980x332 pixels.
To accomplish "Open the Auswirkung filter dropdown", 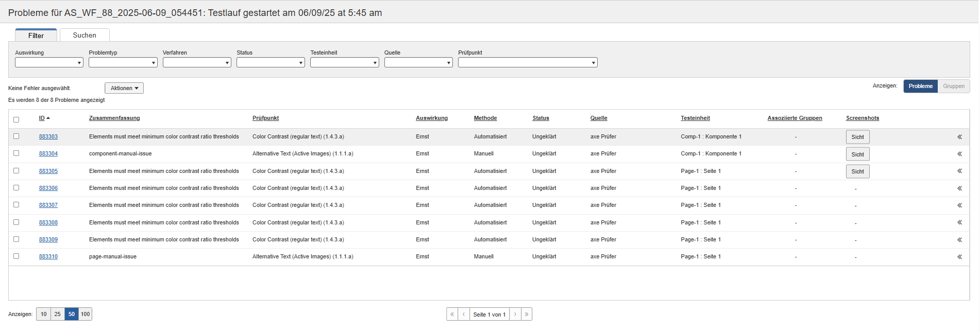I will coord(49,62).
